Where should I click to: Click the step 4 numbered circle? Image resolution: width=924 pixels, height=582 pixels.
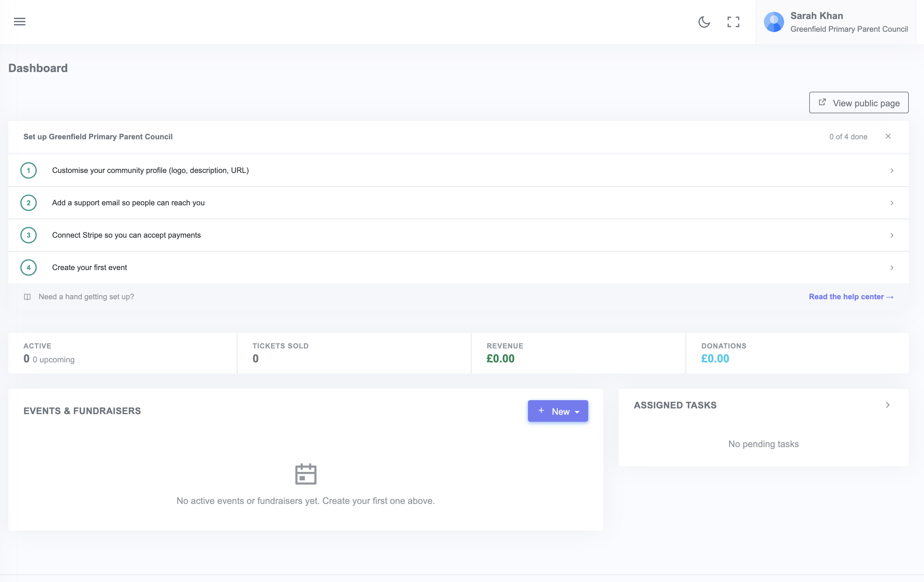pos(29,268)
